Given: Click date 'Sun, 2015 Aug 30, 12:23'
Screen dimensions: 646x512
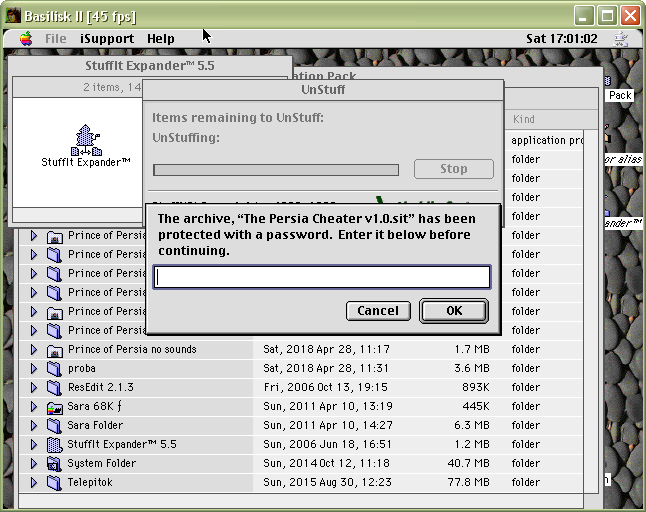Looking at the screenshot, I should (327, 482).
